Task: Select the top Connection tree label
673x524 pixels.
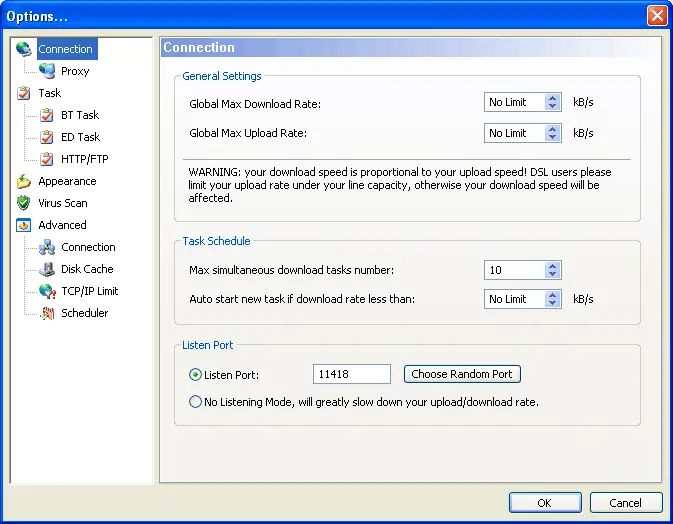Action: [65, 49]
